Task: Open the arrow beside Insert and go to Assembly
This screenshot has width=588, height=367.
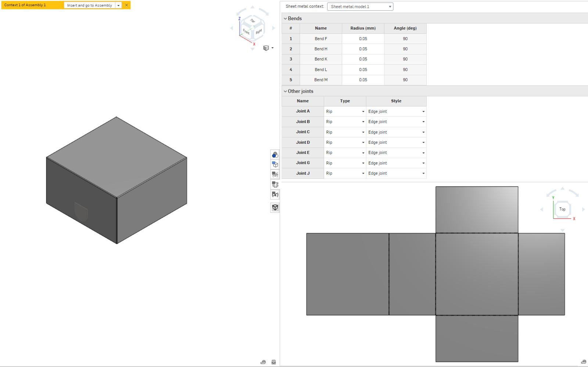Action: point(118,5)
